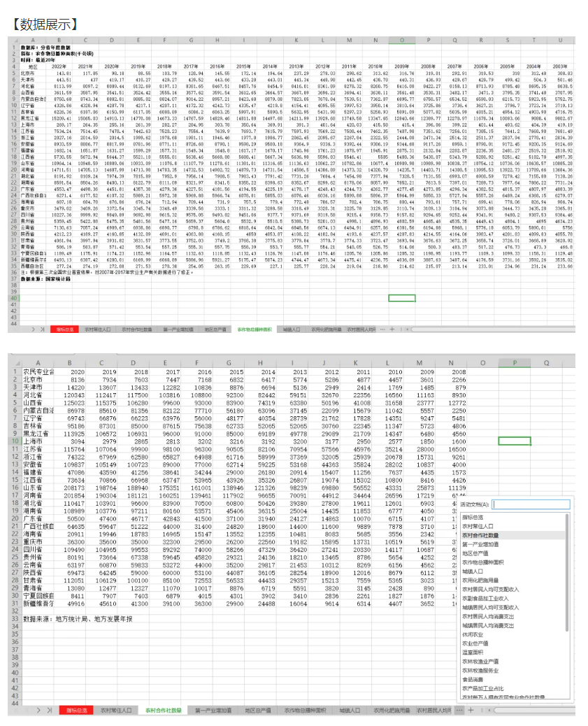The width and height of the screenshot is (588, 726).
Task: Select column P header in lower spreadsheet
Action: pos(515,363)
